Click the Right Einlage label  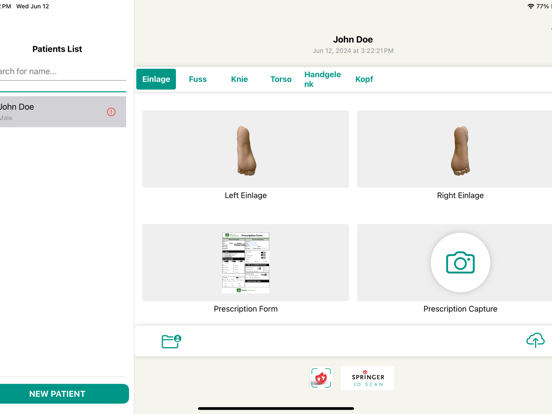pos(460,195)
